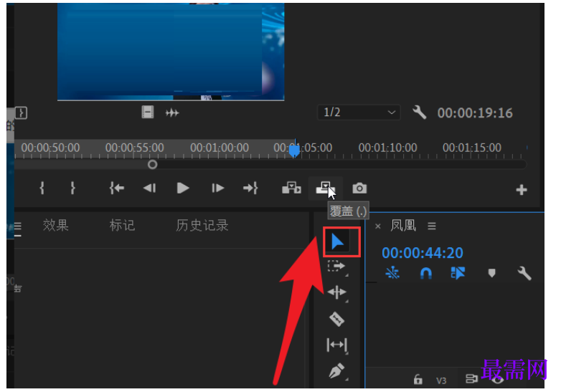The image size is (561, 392).
Task: Click the bracket icon left of source monitor
Action: (x=21, y=113)
